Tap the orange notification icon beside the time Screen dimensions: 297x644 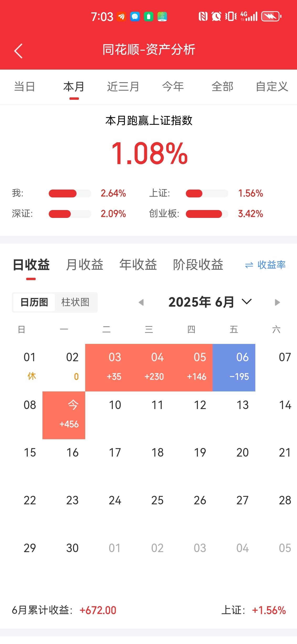pos(121,17)
